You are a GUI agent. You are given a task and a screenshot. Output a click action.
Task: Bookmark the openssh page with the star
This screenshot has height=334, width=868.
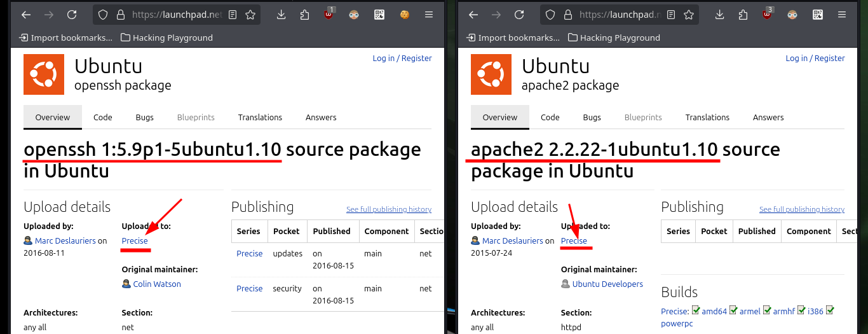[250, 14]
